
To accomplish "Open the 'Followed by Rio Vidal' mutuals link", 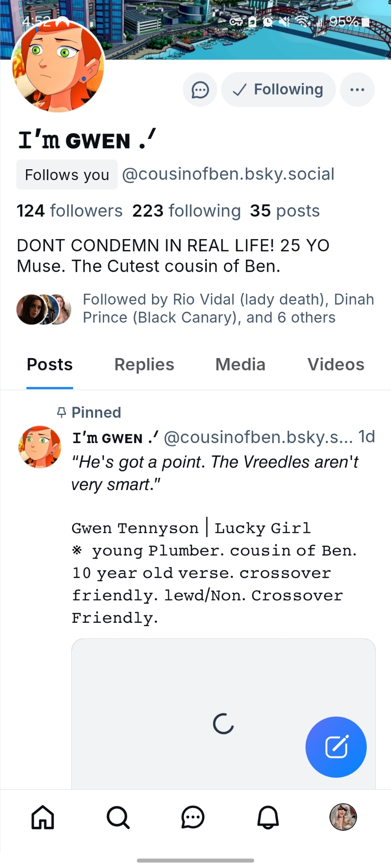I will (x=228, y=309).
